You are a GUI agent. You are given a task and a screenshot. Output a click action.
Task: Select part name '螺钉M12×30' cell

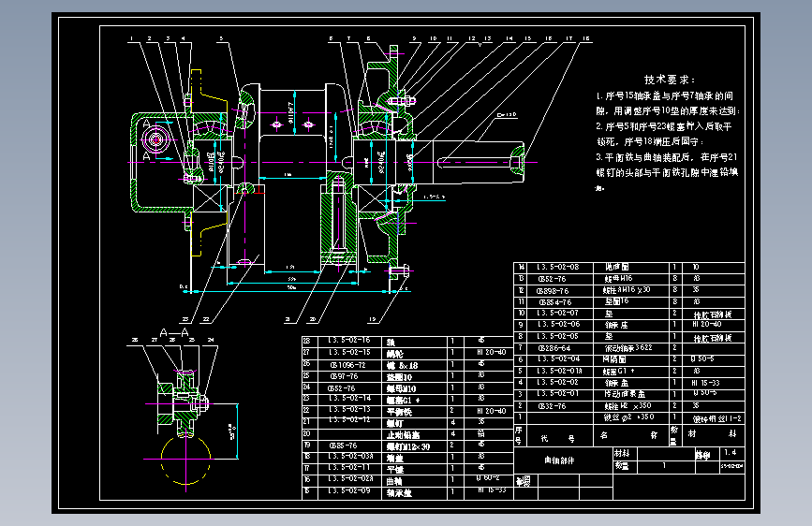[408, 446]
